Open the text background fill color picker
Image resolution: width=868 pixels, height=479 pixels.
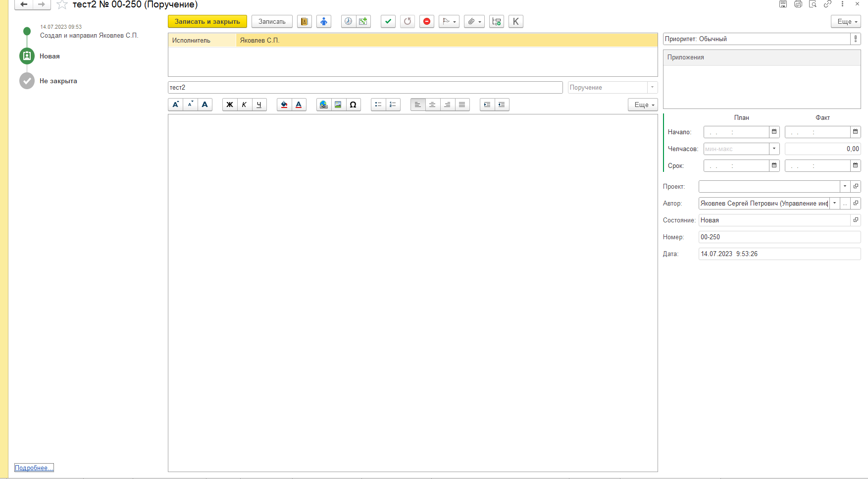(284, 105)
